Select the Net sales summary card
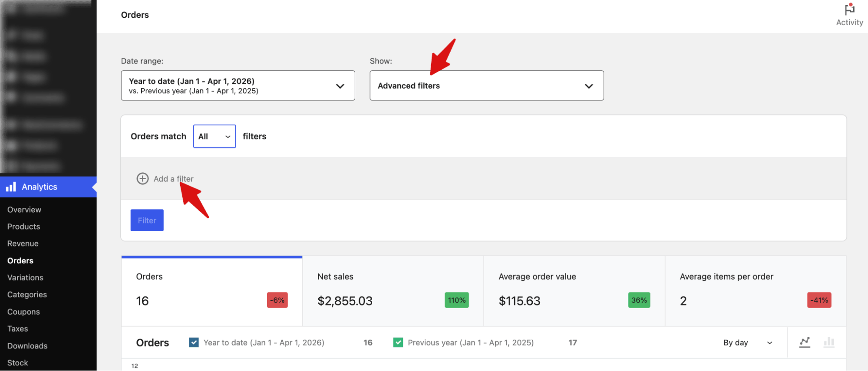Viewport: 868px width, 371px height. point(393,291)
